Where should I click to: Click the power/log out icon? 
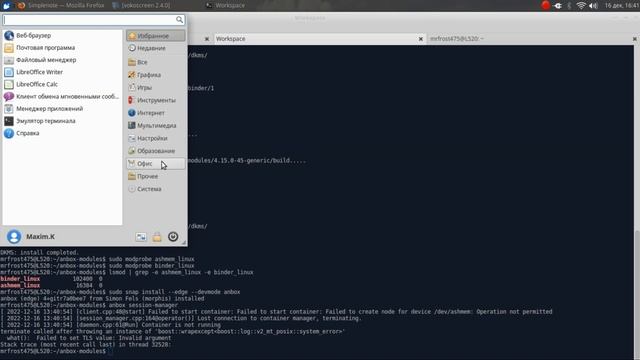(173, 237)
